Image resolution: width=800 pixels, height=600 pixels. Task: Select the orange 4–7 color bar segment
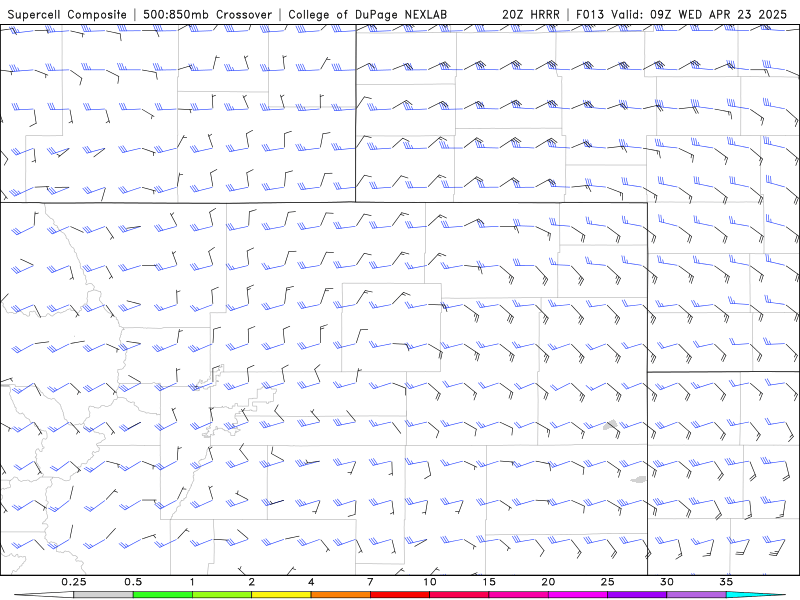340,595
